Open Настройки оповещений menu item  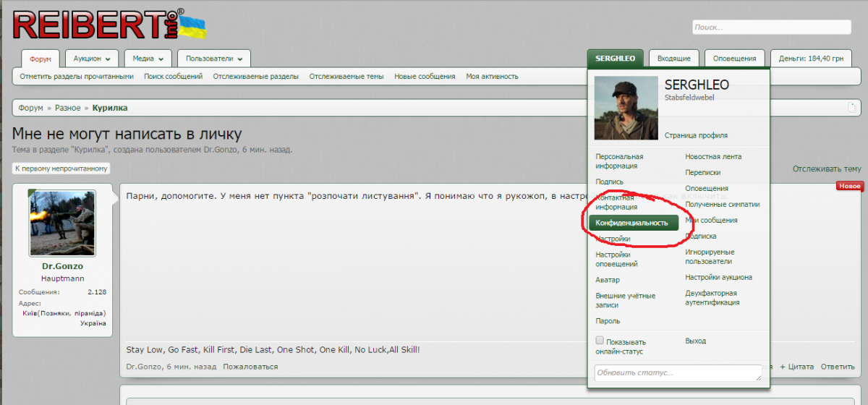[617, 259]
